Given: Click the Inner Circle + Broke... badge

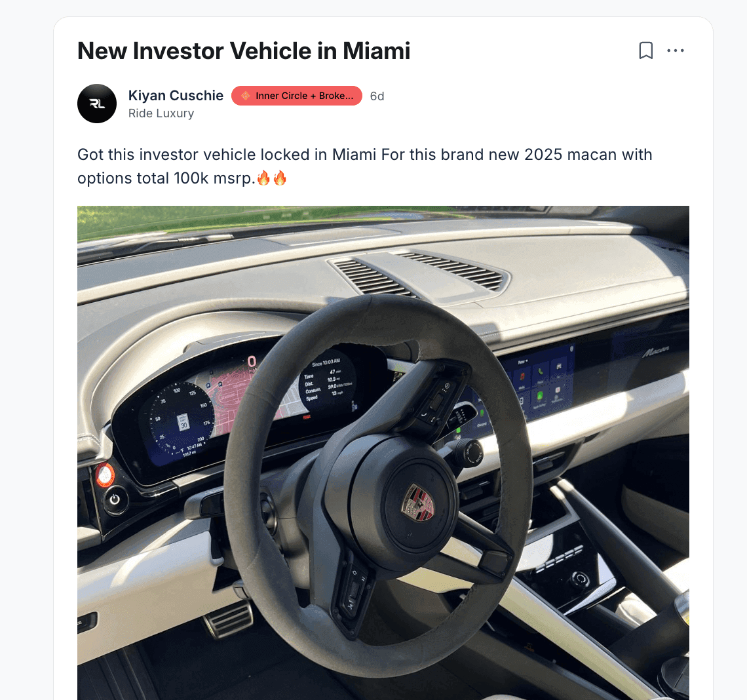Looking at the screenshot, I should [297, 96].
